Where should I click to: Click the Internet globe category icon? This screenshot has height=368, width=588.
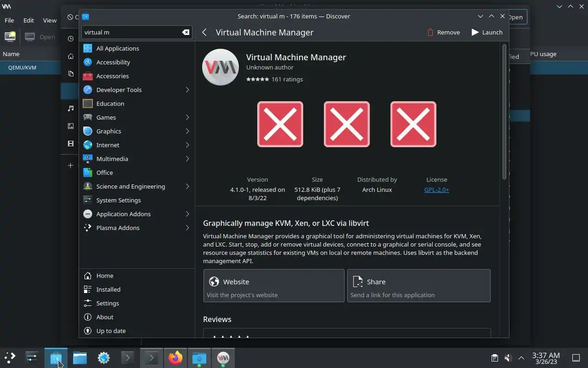(88, 145)
